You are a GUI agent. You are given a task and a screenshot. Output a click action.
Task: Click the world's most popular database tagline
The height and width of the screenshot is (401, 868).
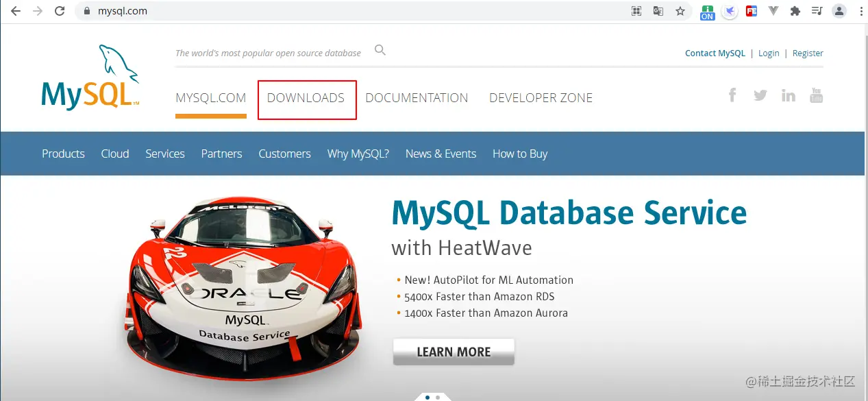pyautogui.click(x=268, y=53)
